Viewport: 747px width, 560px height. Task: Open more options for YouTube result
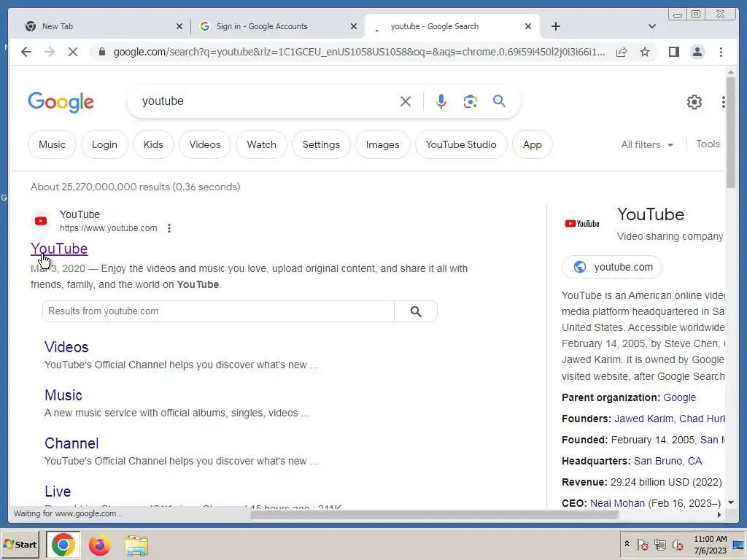tap(169, 228)
